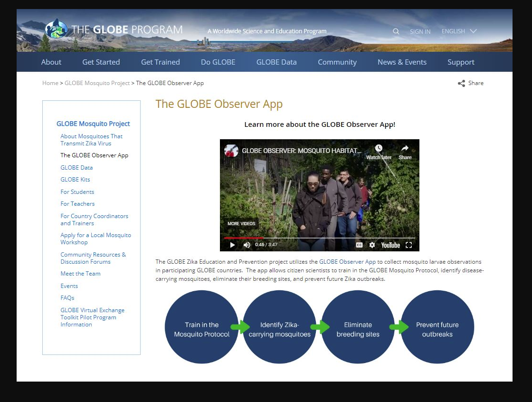Open Events sidebar link
Viewport: 532px width, 402px height.
click(69, 286)
